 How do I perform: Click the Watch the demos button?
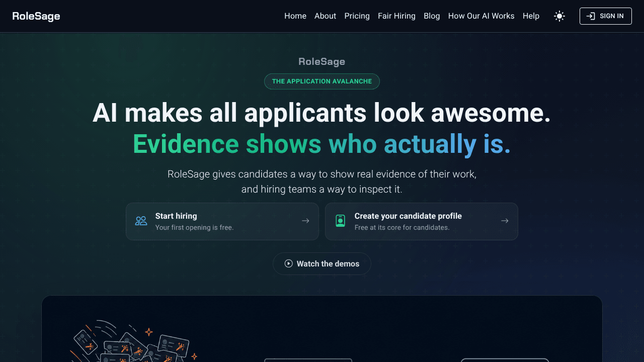(x=322, y=263)
